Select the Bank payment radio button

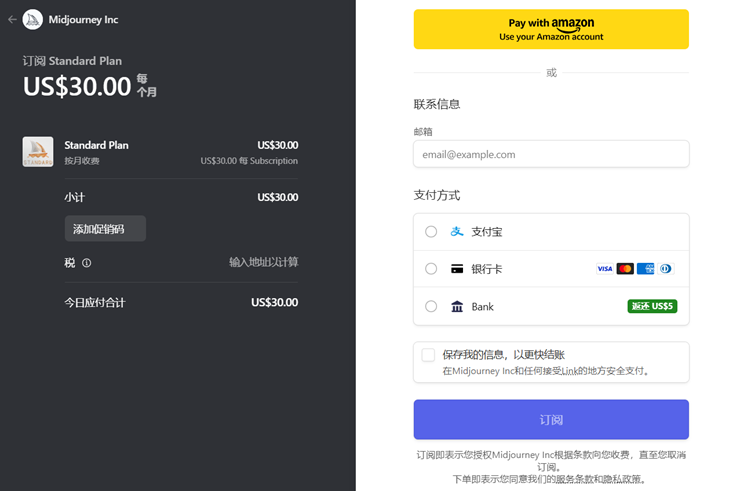coord(431,307)
